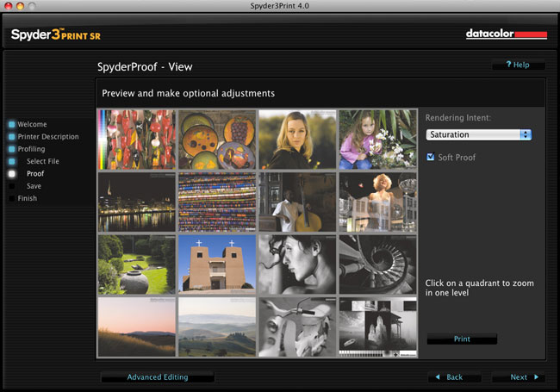Zoom into the night city skyline image
The height and width of the screenshot is (392, 560).
[x=137, y=202]
